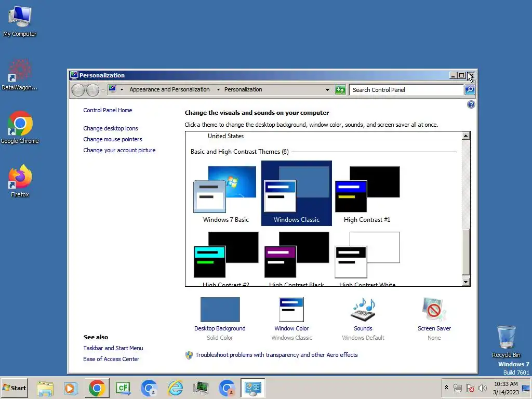Screen dimensions: 532x399
Task: Click the Forward navigation arrow
Action: (x=92, y=90)
